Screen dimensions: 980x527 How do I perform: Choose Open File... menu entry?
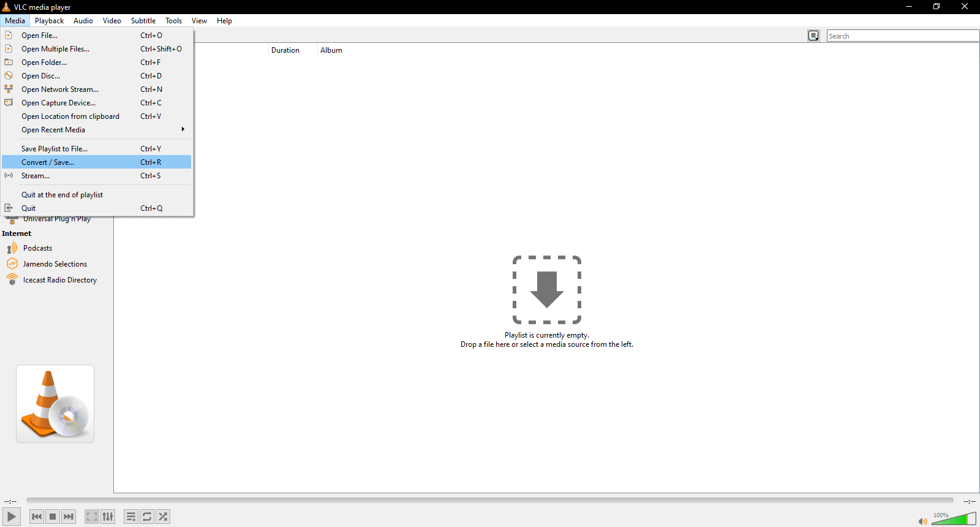[x=97, y=35]
